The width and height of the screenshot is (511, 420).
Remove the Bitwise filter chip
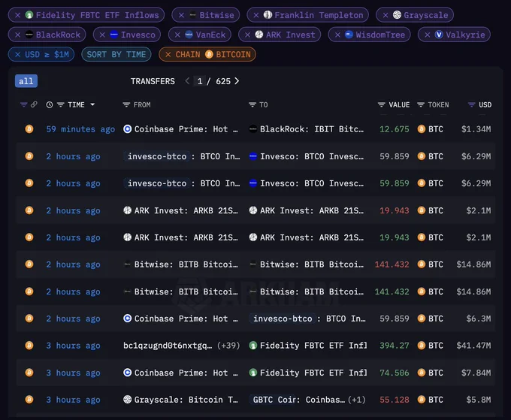pyautogui.click(x=182, y=15)
